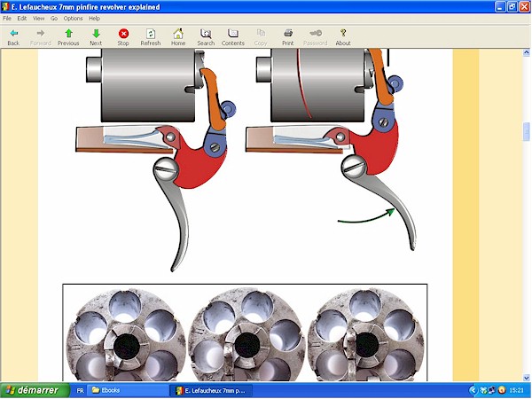Open the View menu

click(39, 19)
